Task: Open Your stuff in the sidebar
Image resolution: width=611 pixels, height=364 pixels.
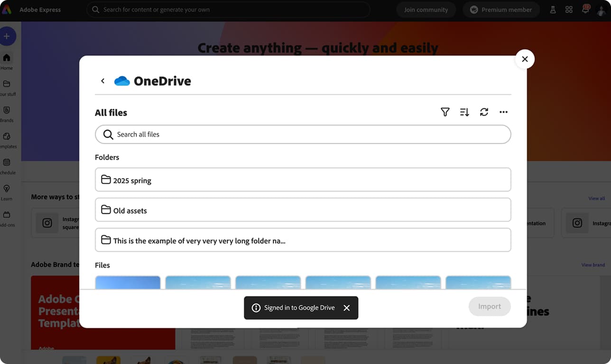Action: [7, 88]
